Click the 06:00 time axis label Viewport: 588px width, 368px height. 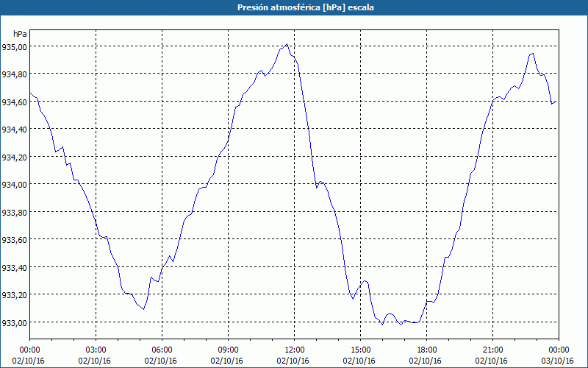pyautogui.click(x=162, y=350)
